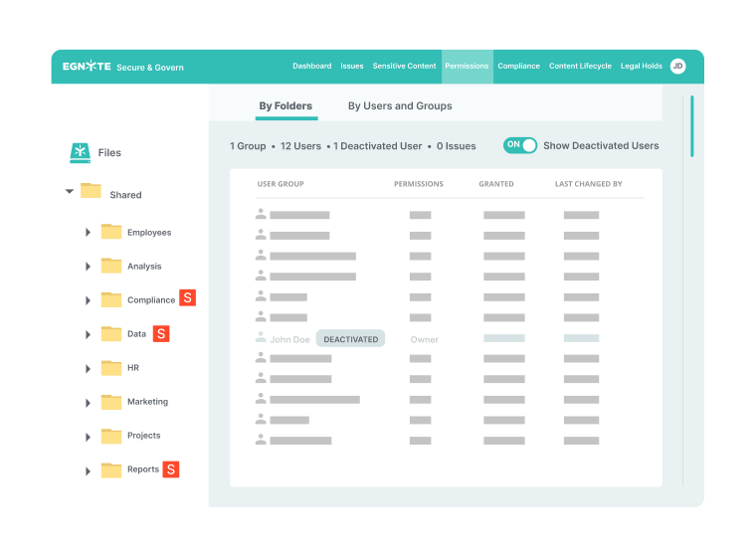Toggle off Show Deactivated Users switch
This screenshot has width=756, height=557.
519,145
